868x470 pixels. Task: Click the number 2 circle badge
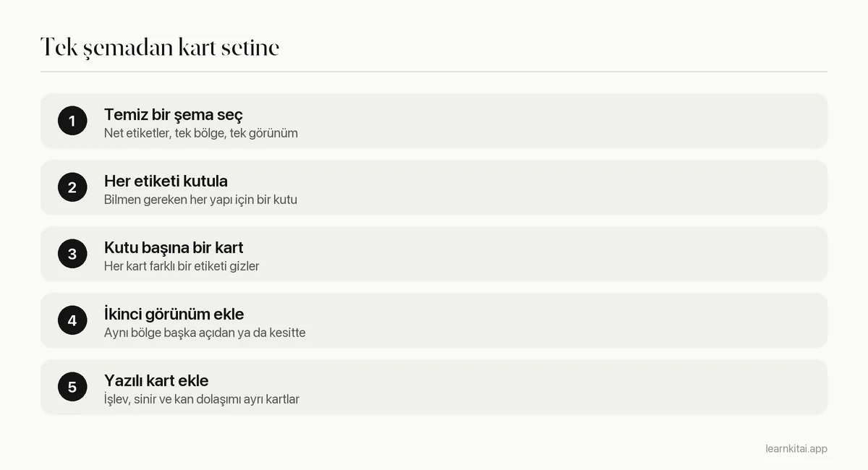72,187
